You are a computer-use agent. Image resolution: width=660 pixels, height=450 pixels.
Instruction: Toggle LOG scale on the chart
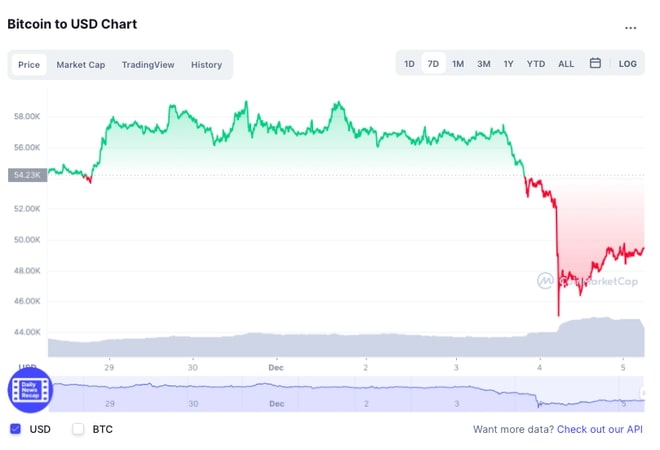point(627,64)
